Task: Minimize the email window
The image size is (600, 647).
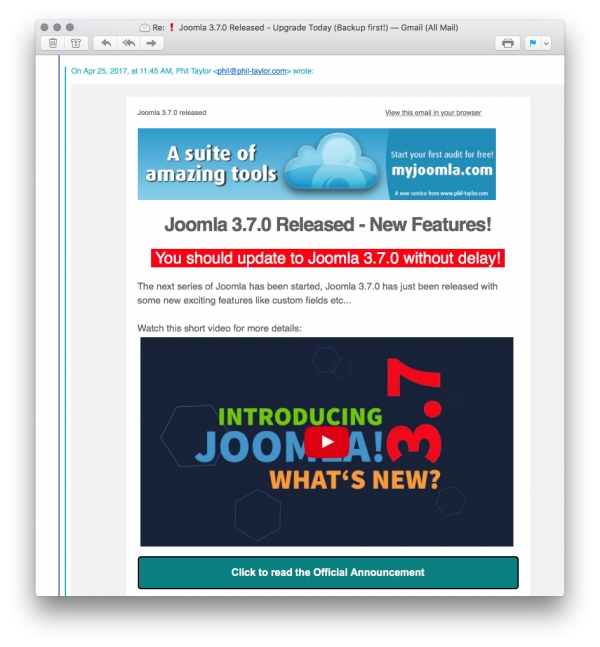Action: (x=57, y=27)
